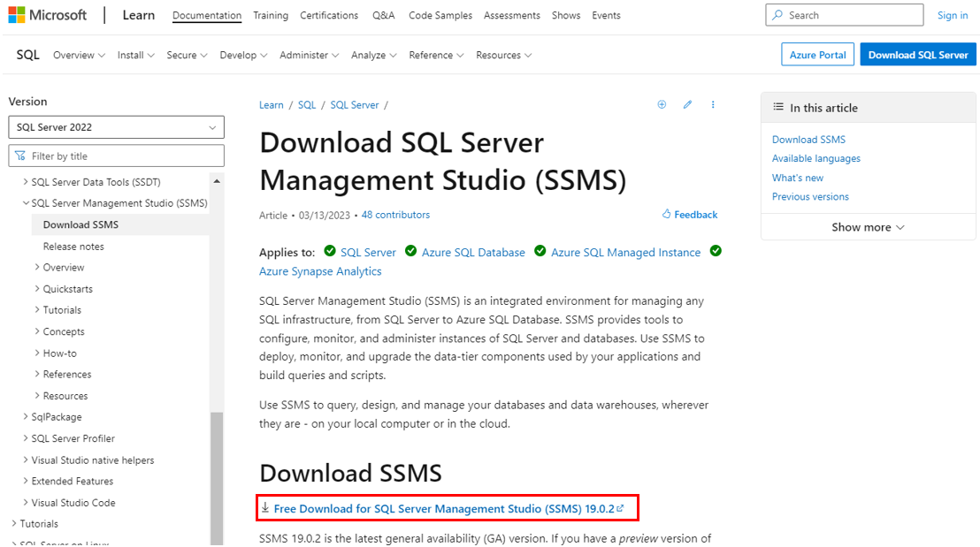Open the Certifications tab
Image resolution: width=980 pixels, height=547 pixels.
coord(329,15)
